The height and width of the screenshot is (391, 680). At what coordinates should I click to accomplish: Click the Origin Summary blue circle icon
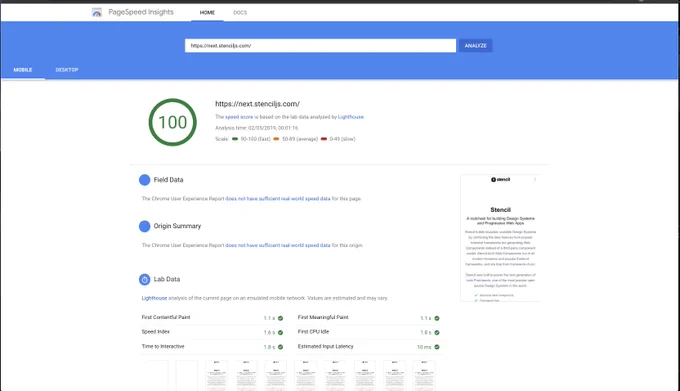coord(144,226)
